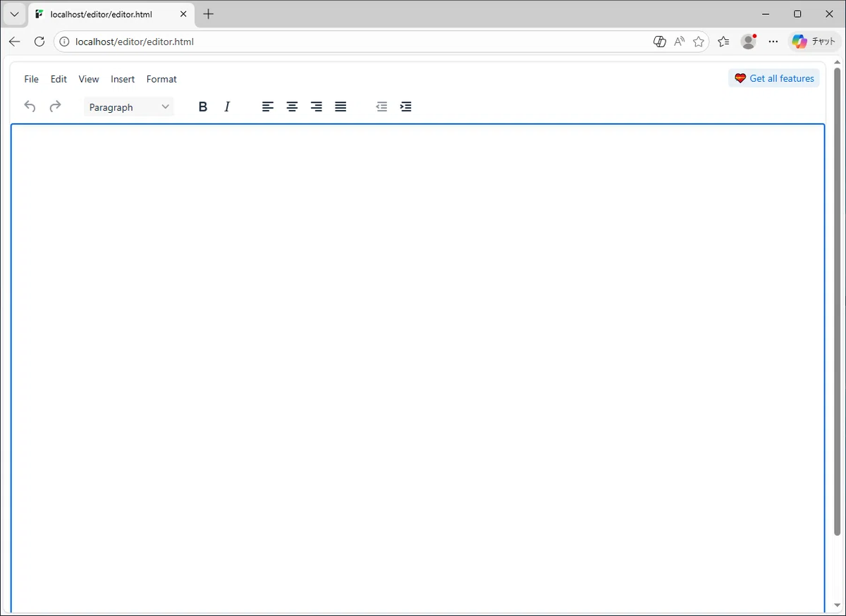846x616 pixels.
Task: Add this page to favorites
Action: [699, 42]
